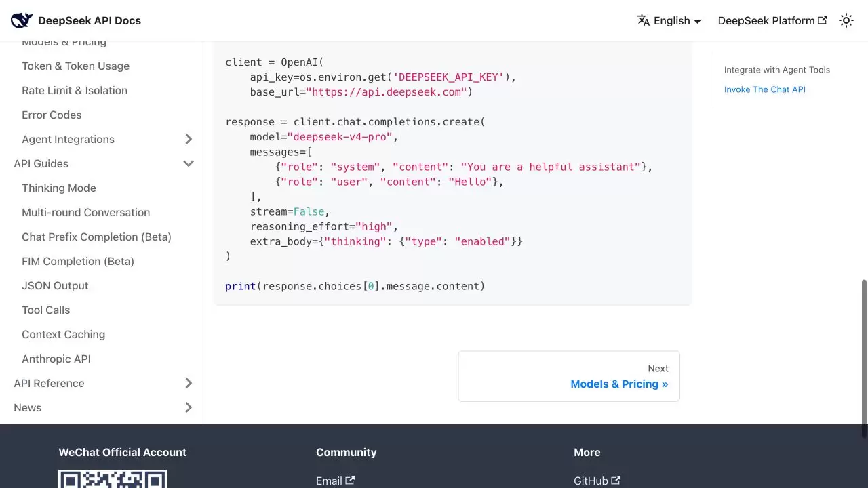Open Token & Token Usage page

coord(76,66)
